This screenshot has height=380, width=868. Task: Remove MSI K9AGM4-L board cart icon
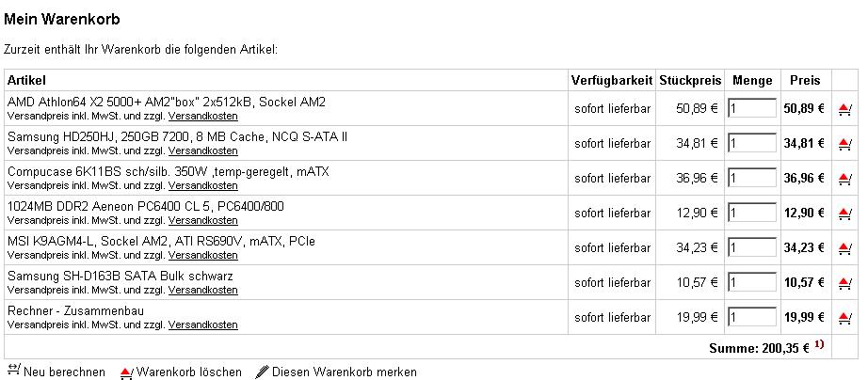pos(844,248)
